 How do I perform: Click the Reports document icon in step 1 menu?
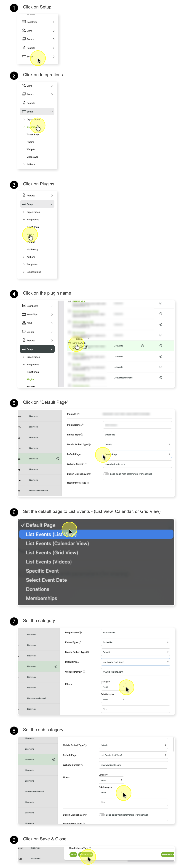click(x=24, y=48)
